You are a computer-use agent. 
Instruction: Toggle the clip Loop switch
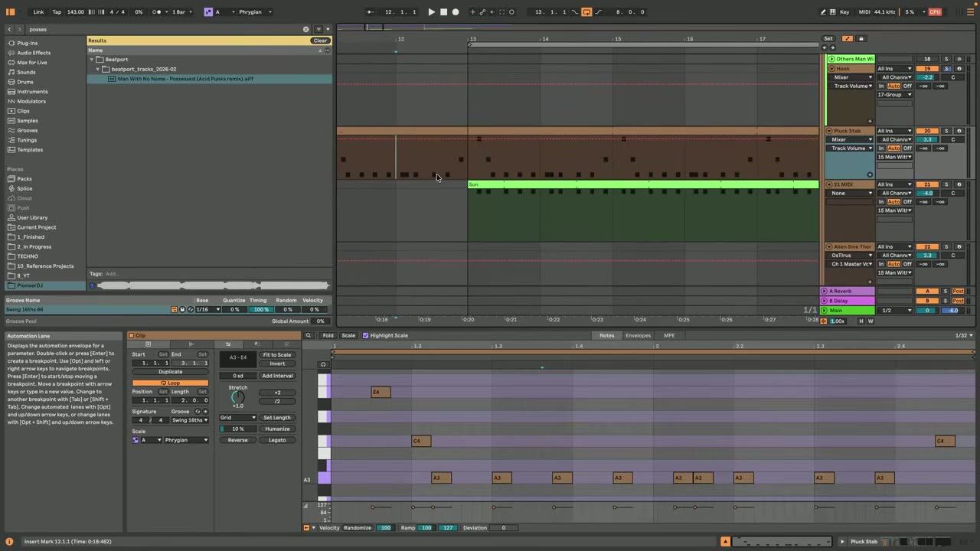pos(170,383)
